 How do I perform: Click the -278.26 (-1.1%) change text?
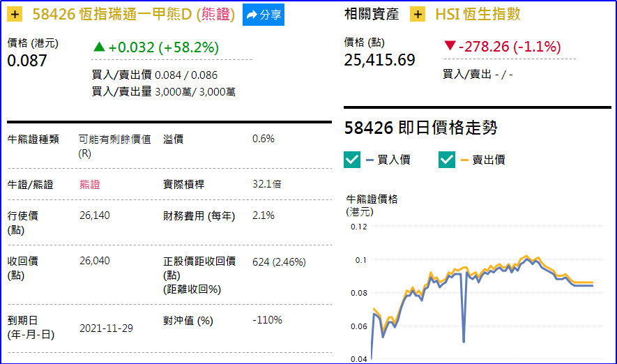tap(510, 47)
